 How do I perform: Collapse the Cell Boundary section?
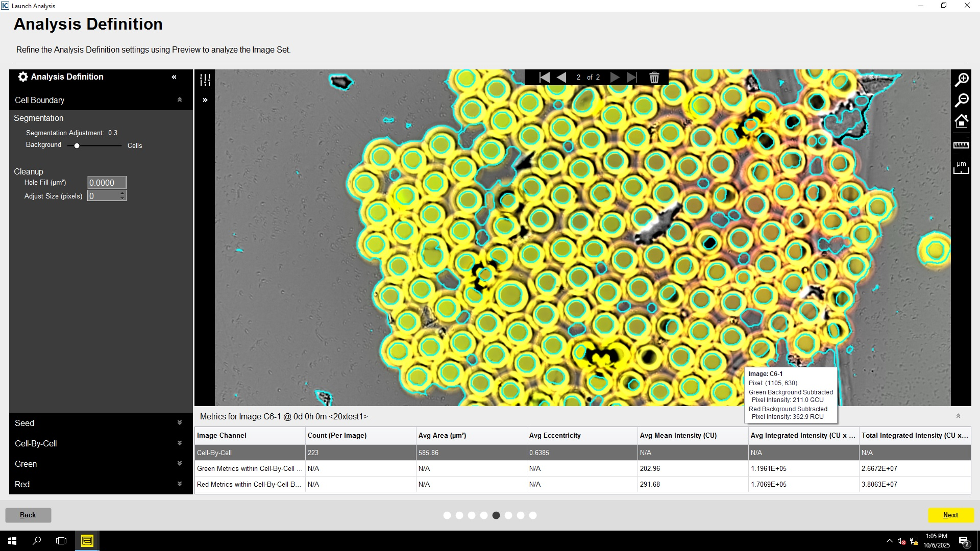point(180,100)
